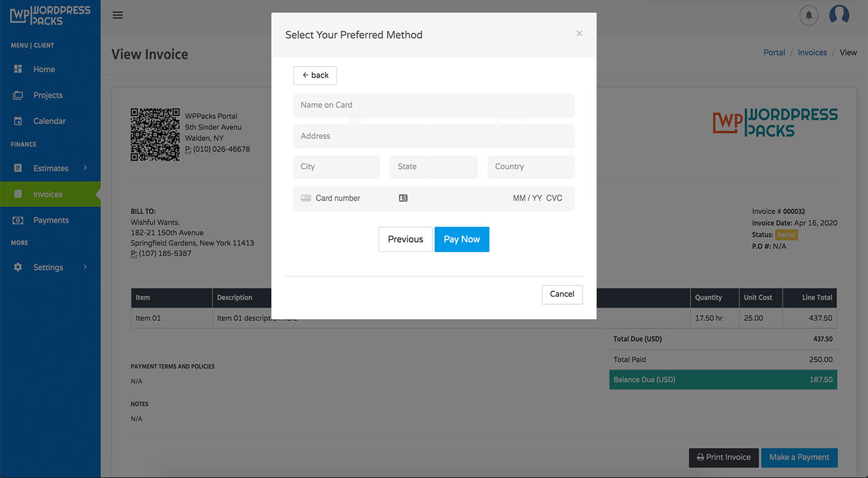Dismiss the payment dialog with the X

pyautogui.click(x=579, y=34)
